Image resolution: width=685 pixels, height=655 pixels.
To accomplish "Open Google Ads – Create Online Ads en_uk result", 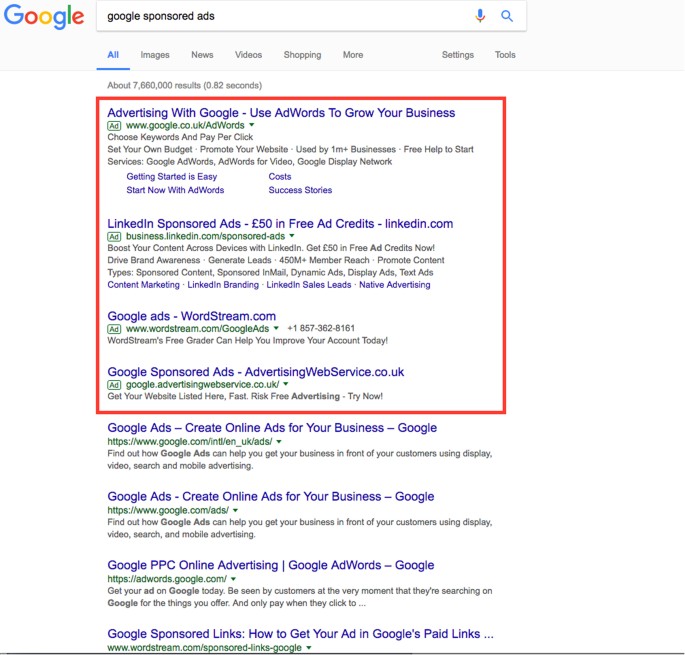I will 272,428.
